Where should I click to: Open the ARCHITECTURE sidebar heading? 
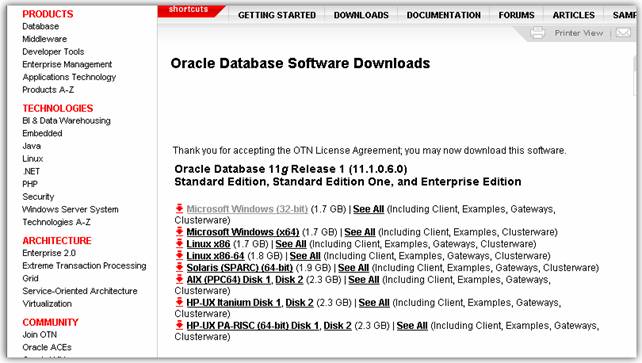(x=57, y=241)
